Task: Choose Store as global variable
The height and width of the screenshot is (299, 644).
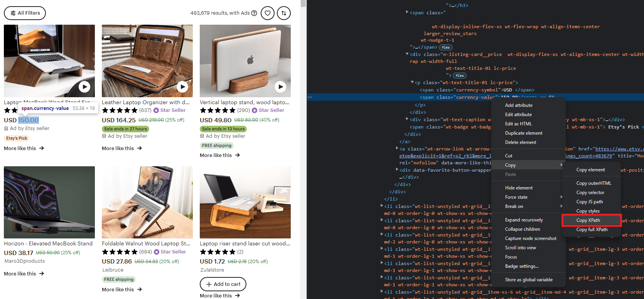Action: (528, 280)
